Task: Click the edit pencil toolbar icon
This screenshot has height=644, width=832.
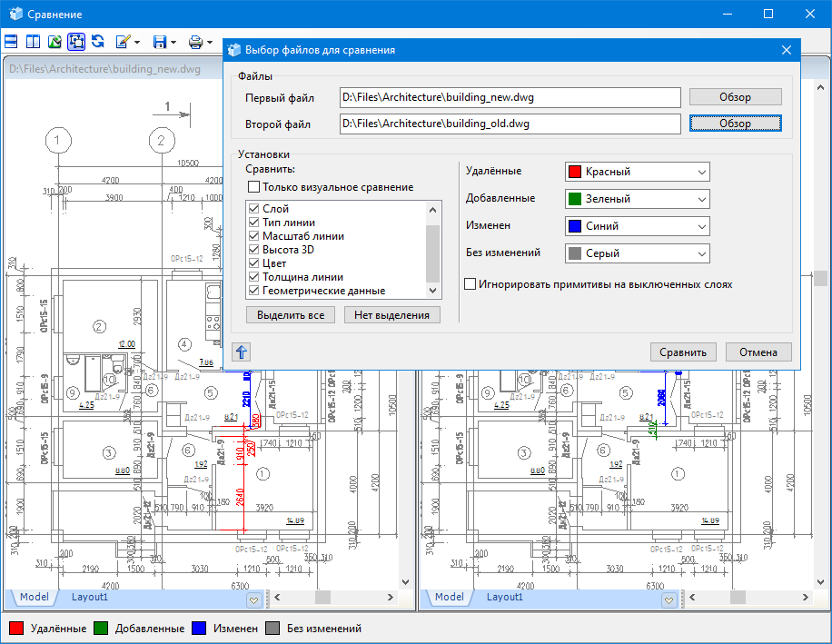Action: [x=123, y=42]
